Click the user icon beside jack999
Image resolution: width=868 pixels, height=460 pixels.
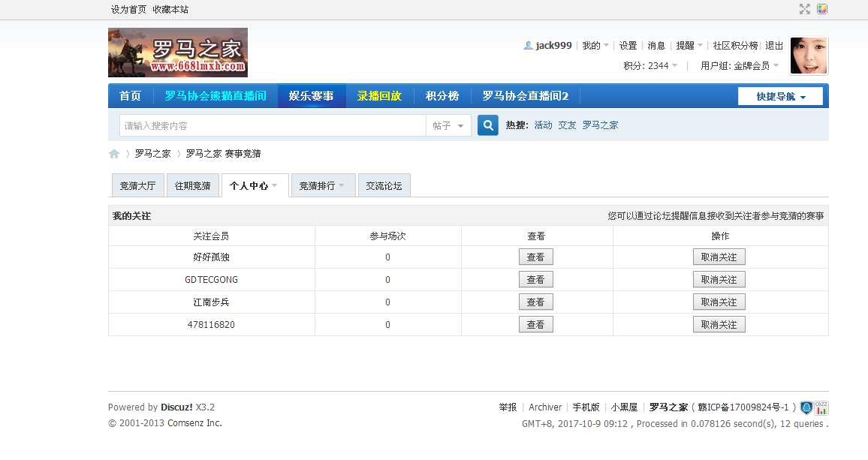(x=529, y=46)
